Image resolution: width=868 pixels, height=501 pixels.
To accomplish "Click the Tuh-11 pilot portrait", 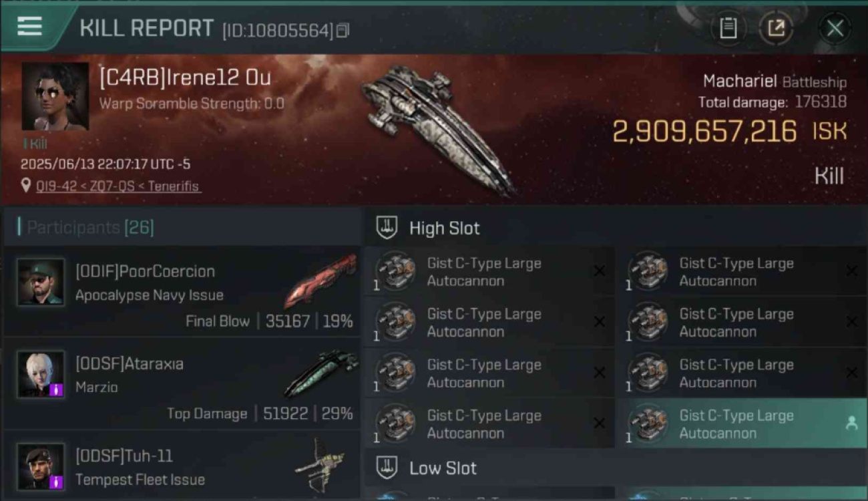I will point(41,466).
